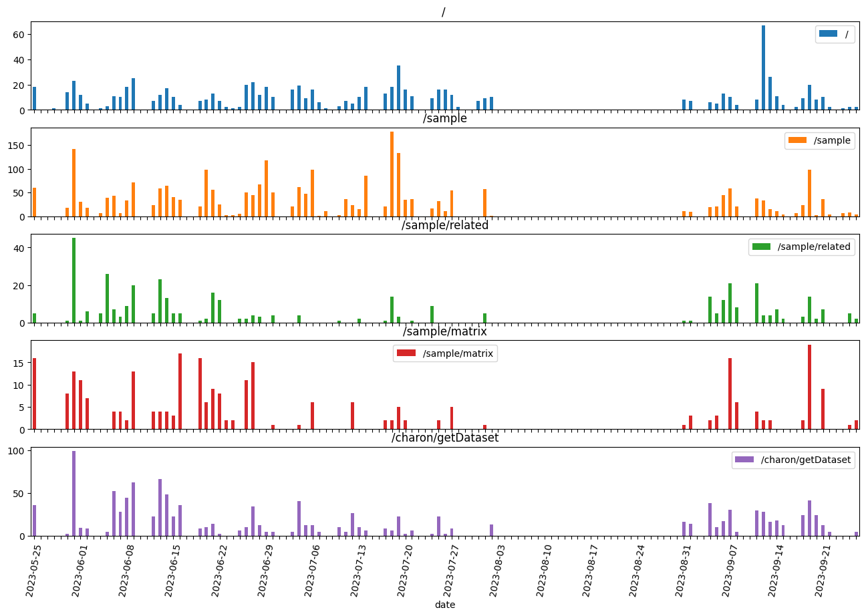
Task: Click the 15 y-axis tick in '/sample/matrix' chart
Action: [x=20, y=363]
